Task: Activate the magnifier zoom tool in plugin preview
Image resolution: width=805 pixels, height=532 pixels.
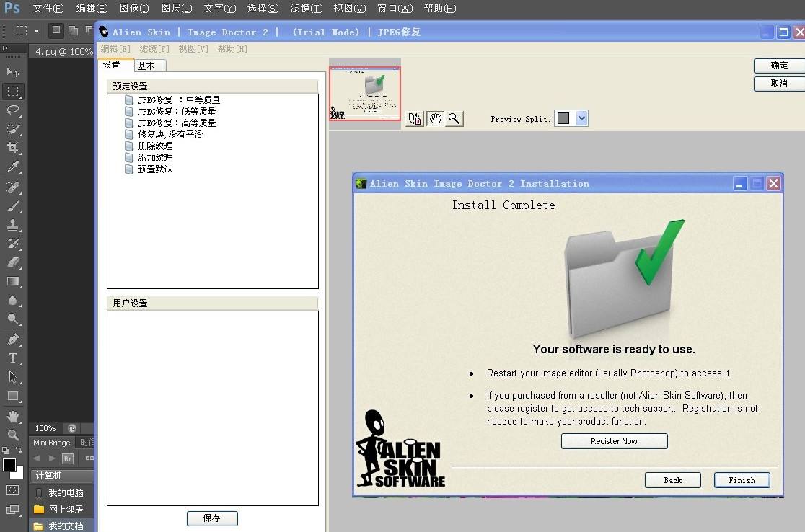Action: [454, 119]
